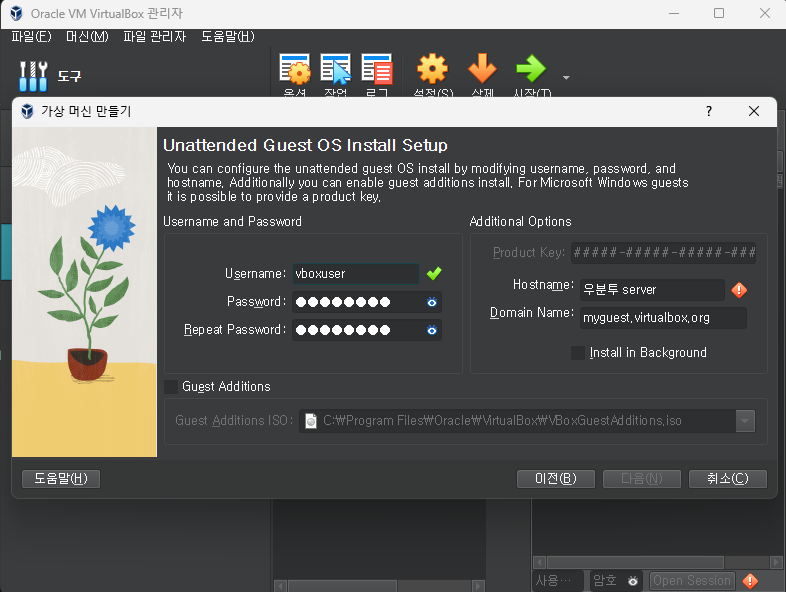Click the left arrow of the right-panel scrollbar
Viewport: 786px width, 592px height.
[x=539, y=562]
